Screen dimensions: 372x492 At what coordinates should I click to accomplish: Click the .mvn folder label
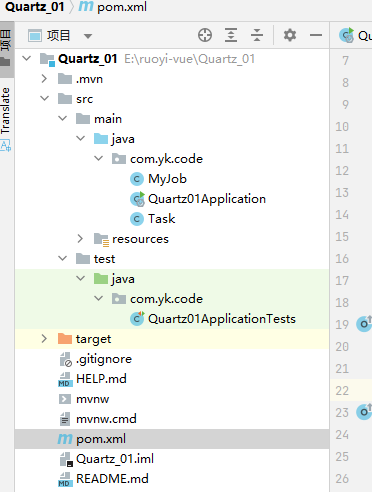click(89, 79)
